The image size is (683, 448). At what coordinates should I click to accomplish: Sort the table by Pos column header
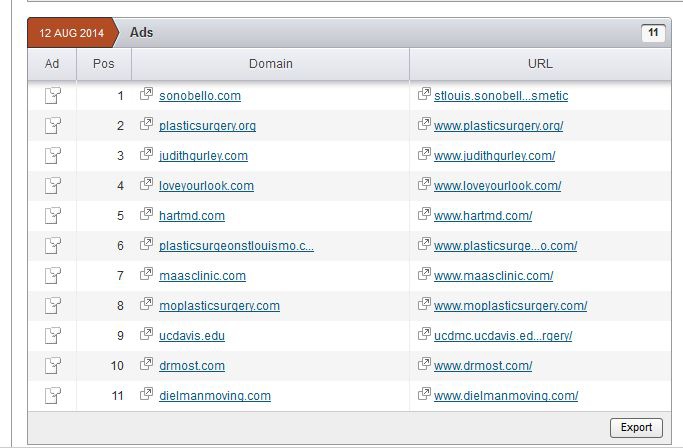(x=103, y=64)
